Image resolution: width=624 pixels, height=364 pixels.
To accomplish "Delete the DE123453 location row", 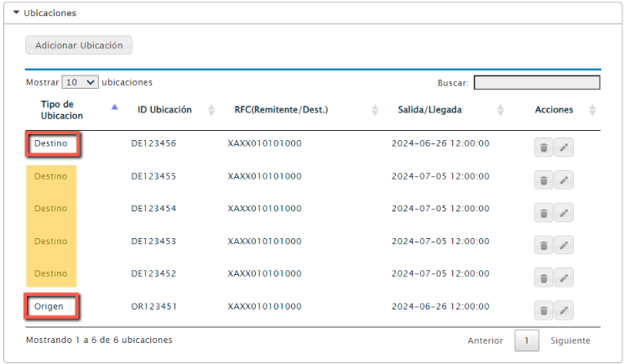I will 543,245.
